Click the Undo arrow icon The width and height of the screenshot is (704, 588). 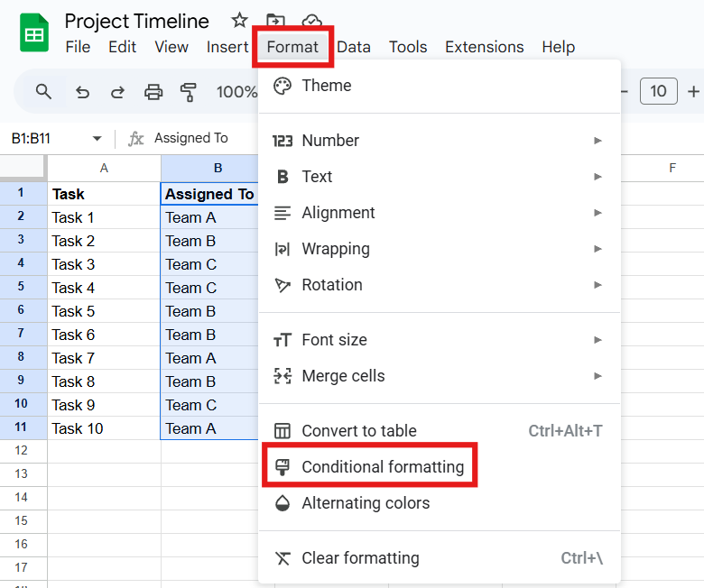pos(83,91)
